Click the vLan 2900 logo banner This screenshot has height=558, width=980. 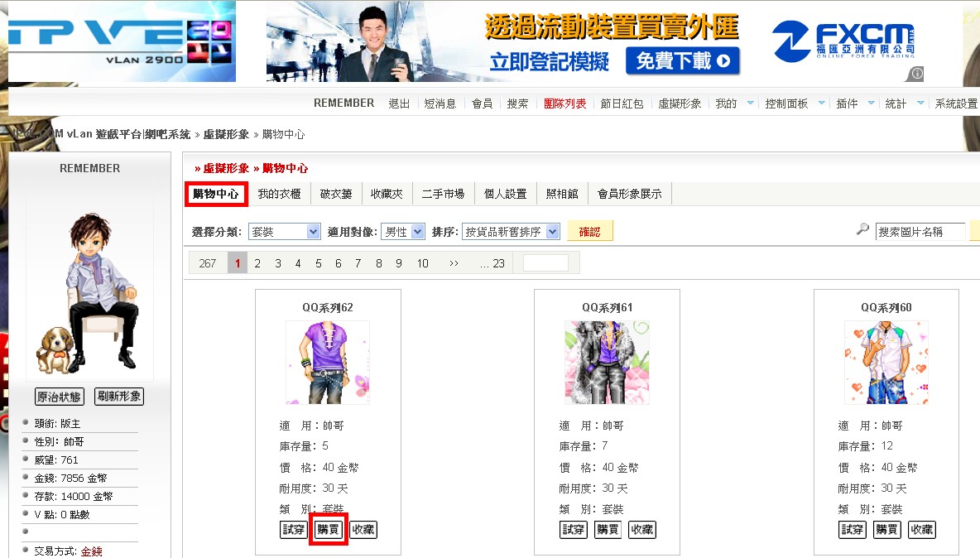[x=122, y=41]
